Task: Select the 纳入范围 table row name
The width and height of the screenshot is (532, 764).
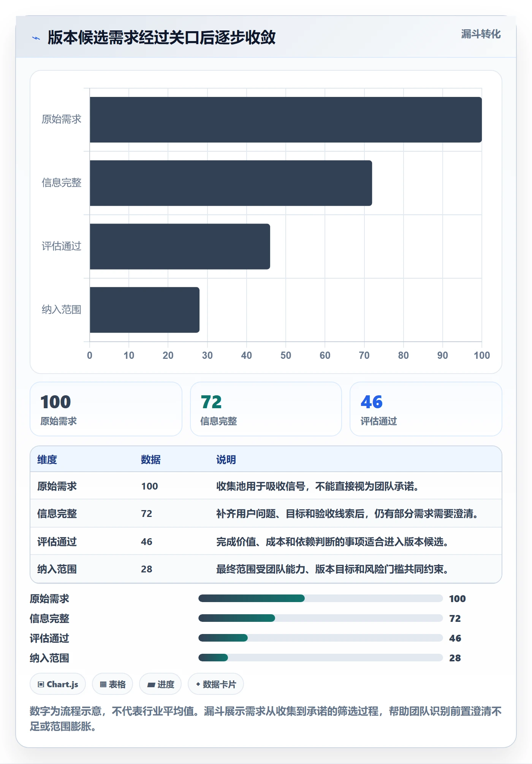Action: point(57,569)
